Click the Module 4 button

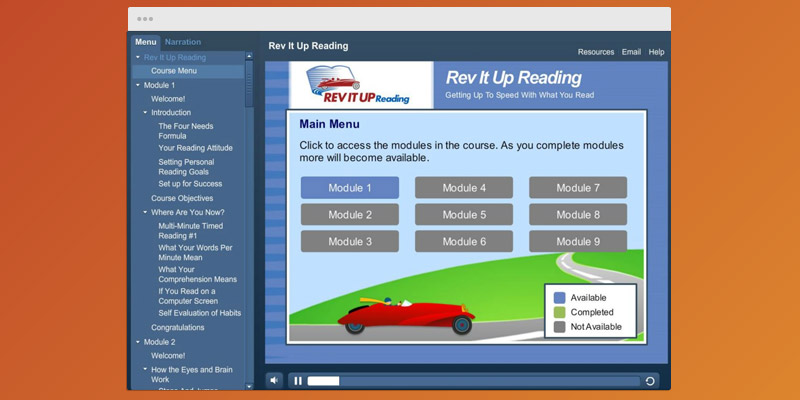[x=464, y=188]
